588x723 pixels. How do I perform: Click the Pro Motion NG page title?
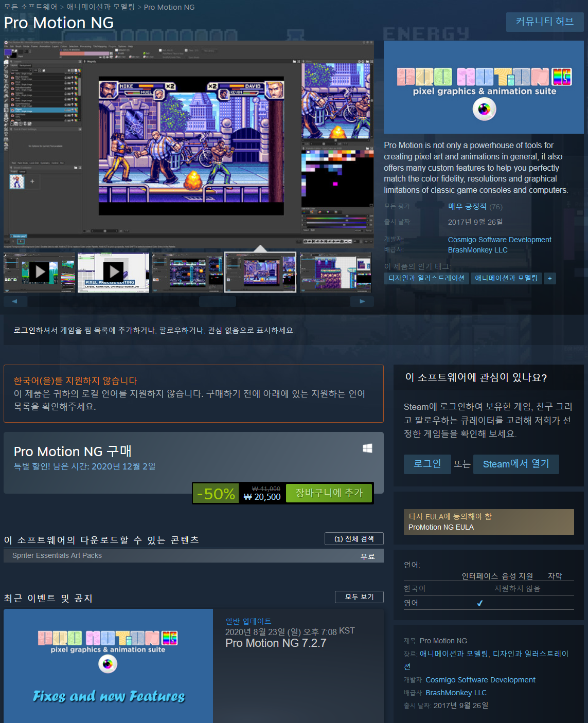[x=59, y=23]
